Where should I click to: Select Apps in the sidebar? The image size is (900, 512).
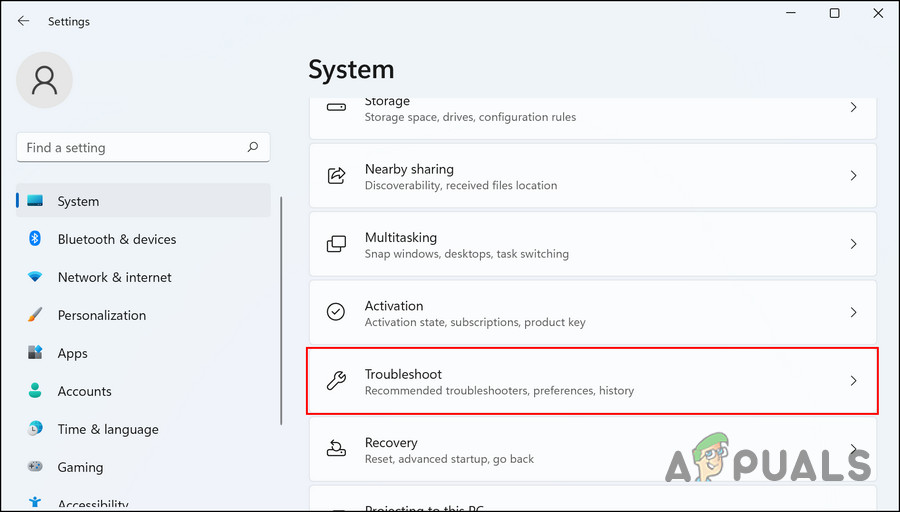click(x=143, y=353)
